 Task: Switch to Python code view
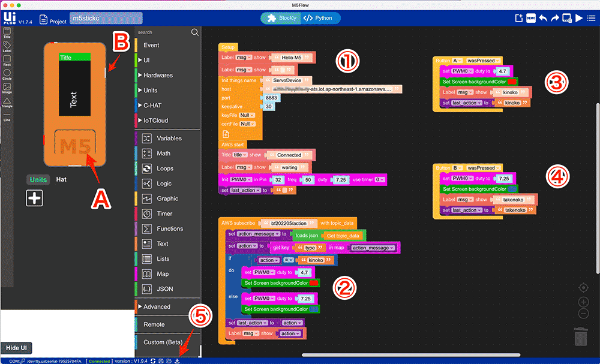point(320,18)
